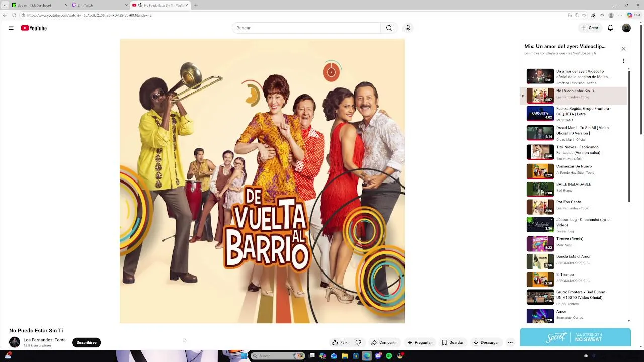Click the search magnifier button

click(389, 28)
